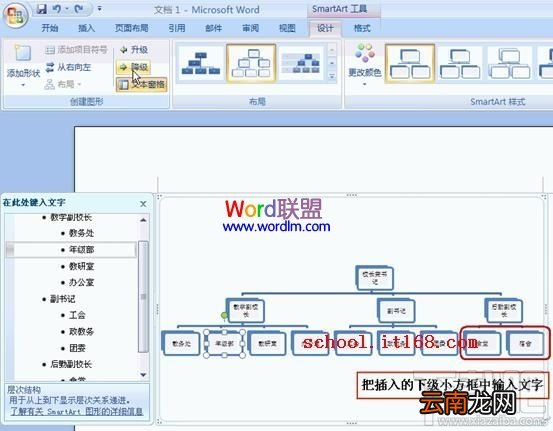Apply the second SmartArt style thumbnail
Image resolution: width=553 pixels, height=431 pixels.
pos(460,64)
